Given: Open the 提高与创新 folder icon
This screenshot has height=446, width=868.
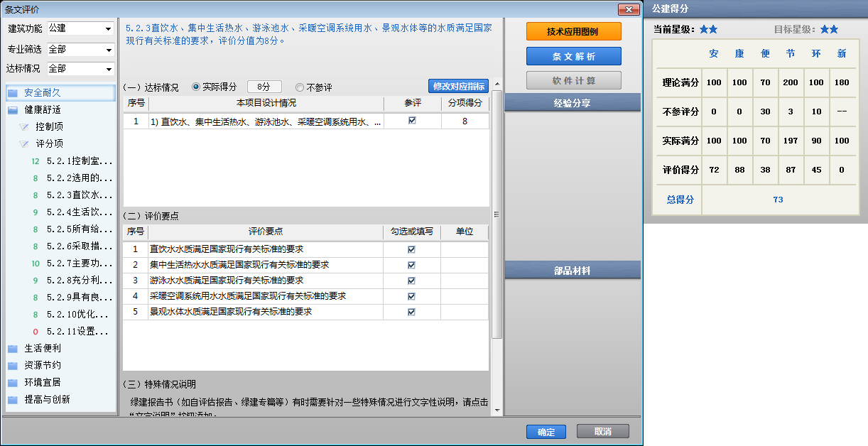Looking at the screenshot, I should [x=13, y=400].
